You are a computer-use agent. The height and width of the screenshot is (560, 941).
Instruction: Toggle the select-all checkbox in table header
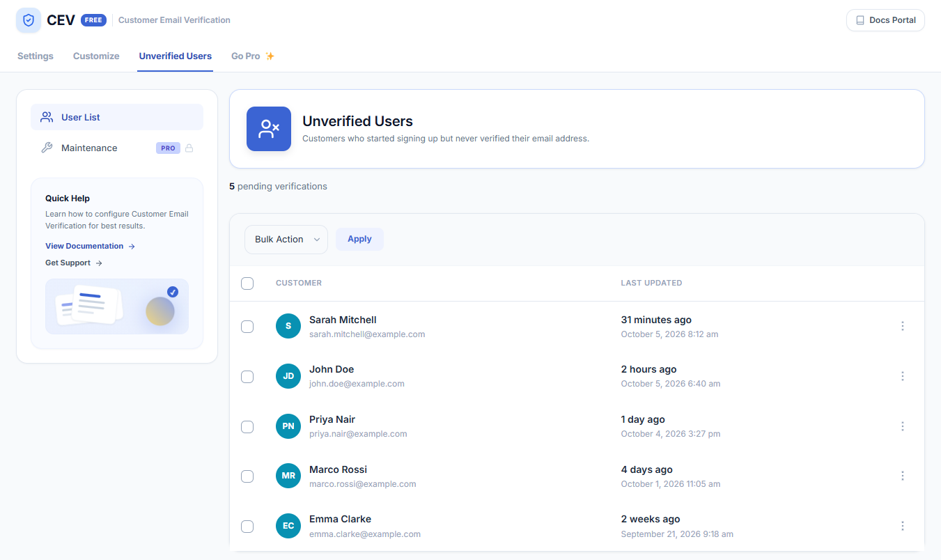click(247, 283)
